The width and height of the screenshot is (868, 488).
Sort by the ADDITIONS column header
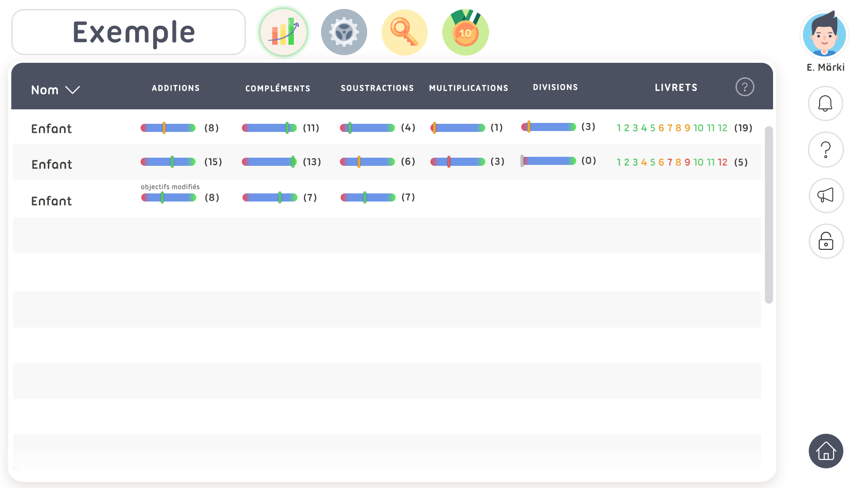[x=175, y=88]
